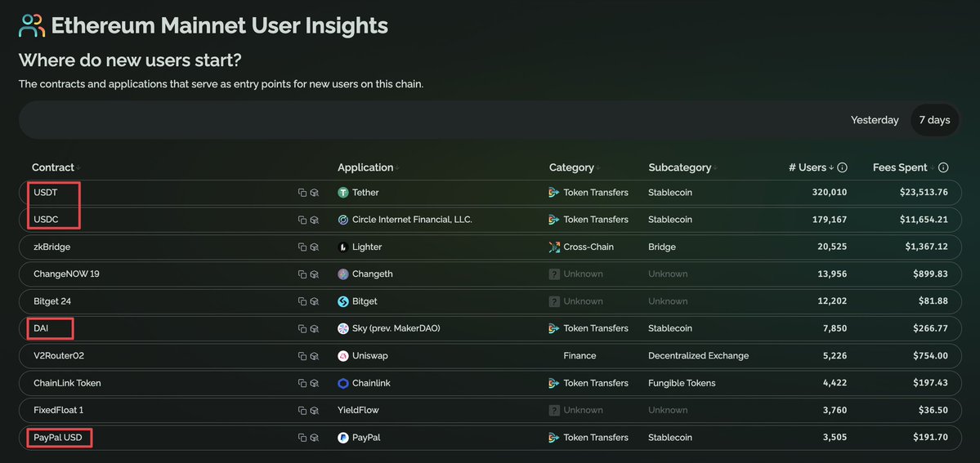Screen dimensions: 980x463
Task: Copy the ChainLink Token contract address
Action: click(302, 383)
